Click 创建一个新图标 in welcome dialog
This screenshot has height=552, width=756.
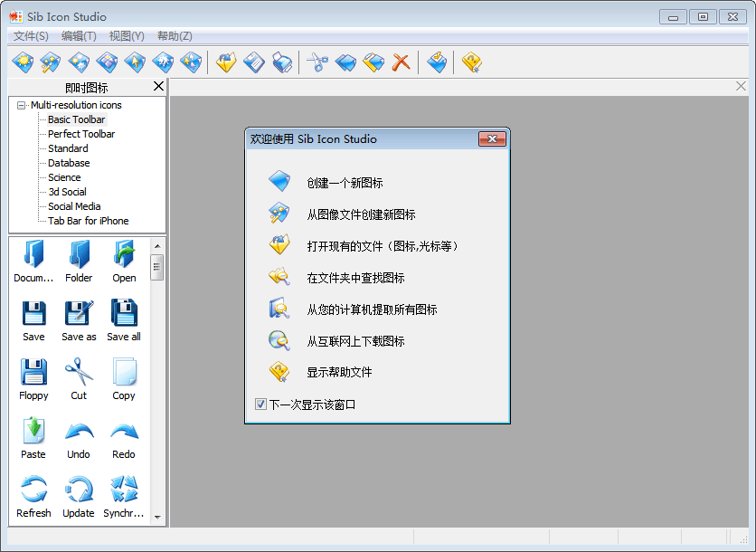[345, 183]
